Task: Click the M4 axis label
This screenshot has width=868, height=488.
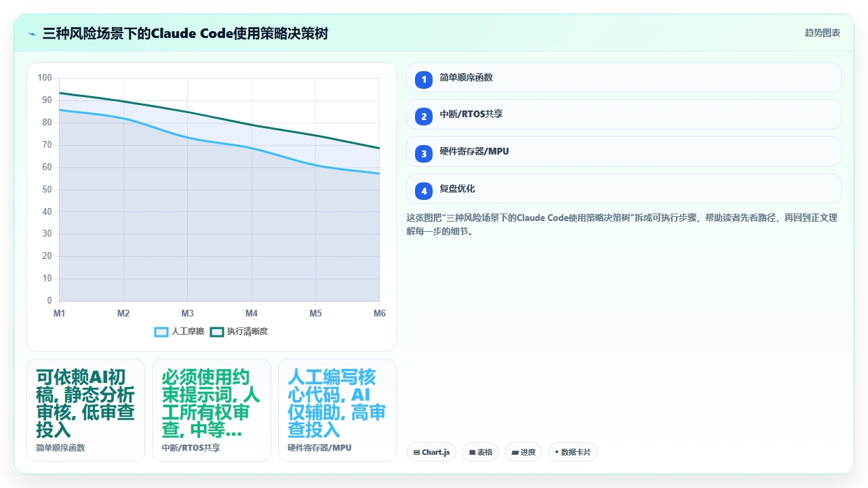Action: pos(252,313)
